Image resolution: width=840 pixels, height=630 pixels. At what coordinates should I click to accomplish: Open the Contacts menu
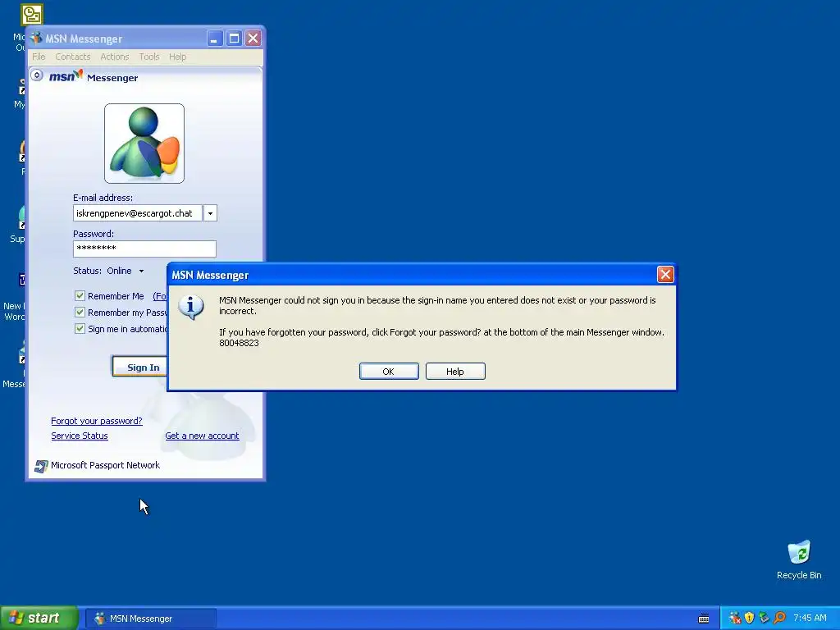(x=73, y=57)
